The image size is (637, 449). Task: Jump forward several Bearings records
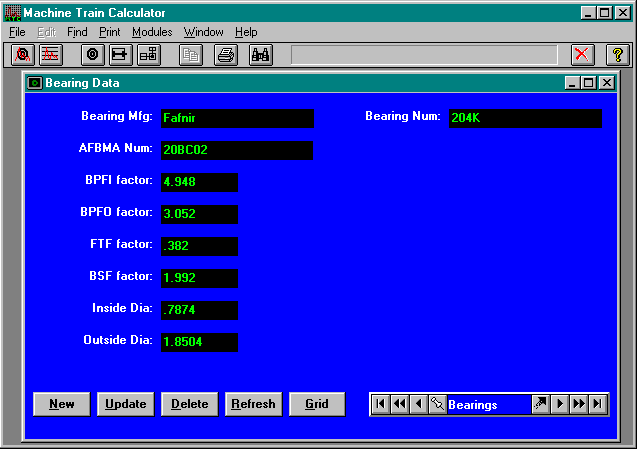[x=578, y=404]
